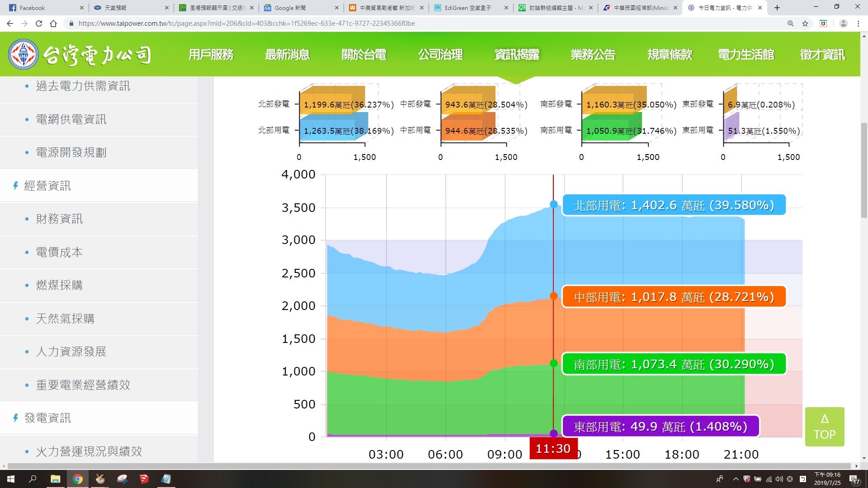Click the vertical page scrollbar thumb

[864, 170]
